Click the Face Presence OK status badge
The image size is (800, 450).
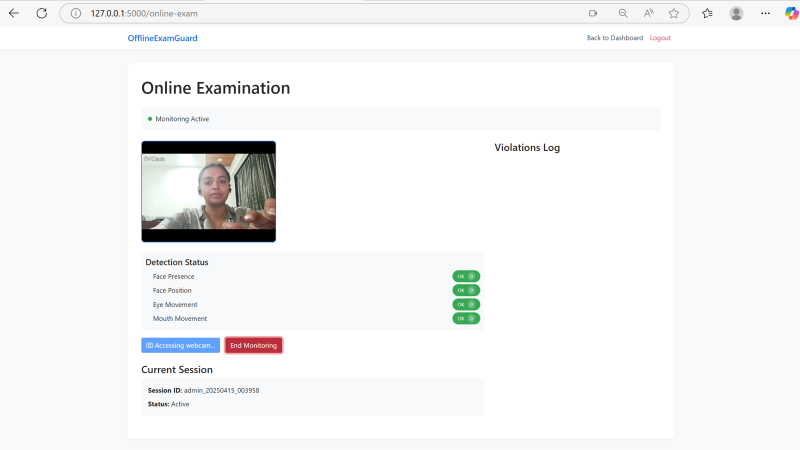[466, 276]
